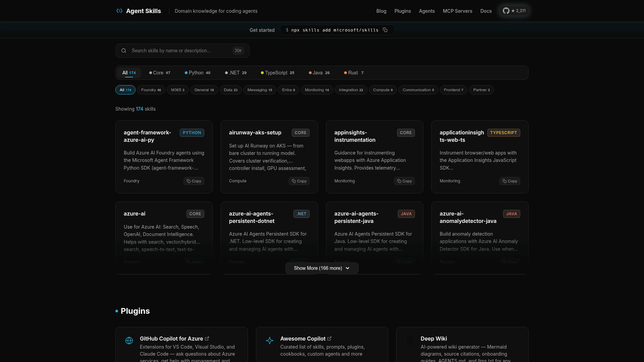This screenshot has width=644, height=362.
Task: Click the Agent Skills site title
Action: [144, 11]
